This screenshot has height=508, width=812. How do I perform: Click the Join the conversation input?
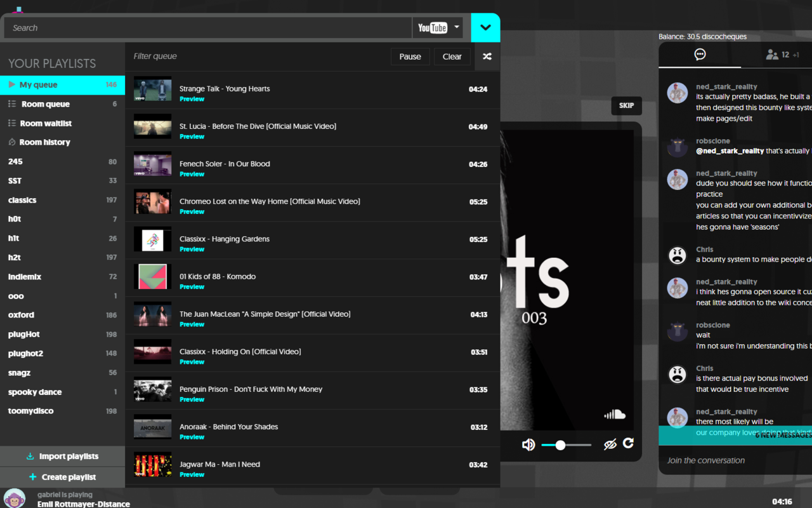tap(736, 460)
